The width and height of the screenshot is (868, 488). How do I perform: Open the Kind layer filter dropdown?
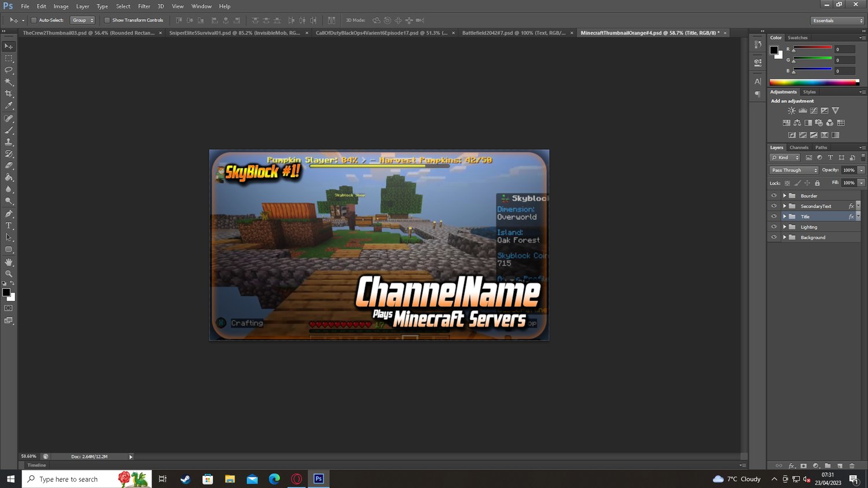[785, 157]
